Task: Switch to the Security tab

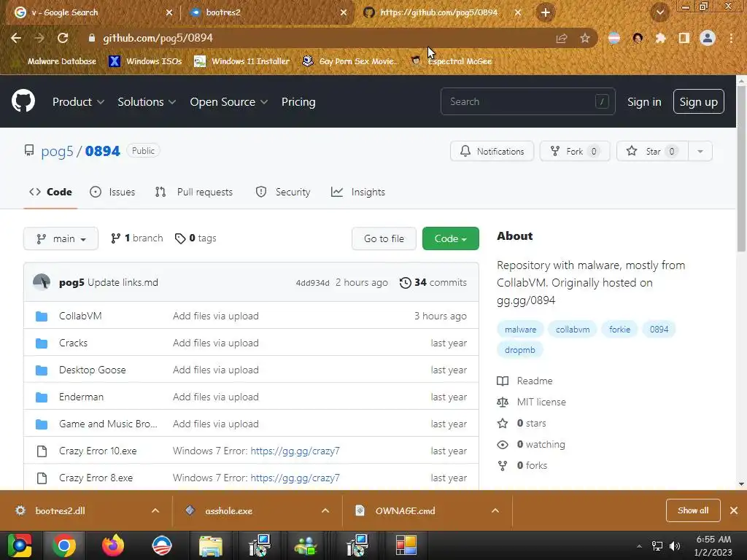Action: click(x=283, y=192)
